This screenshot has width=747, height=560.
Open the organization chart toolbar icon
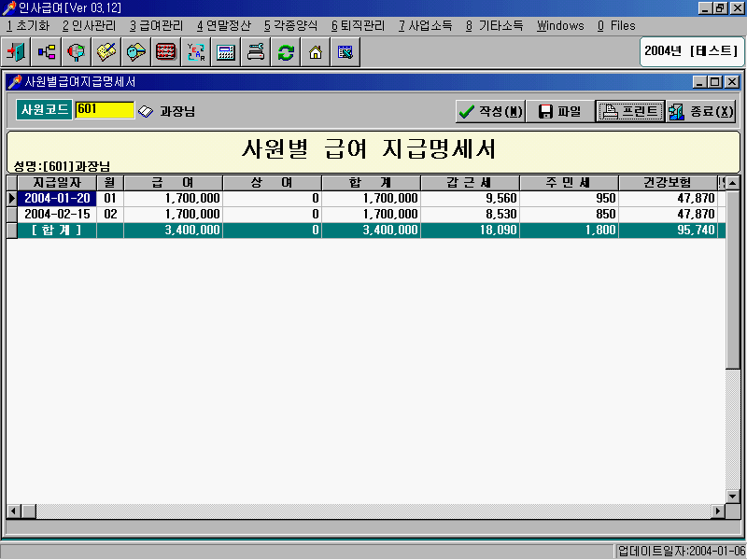pyautogui.click(x=46, y=51)
